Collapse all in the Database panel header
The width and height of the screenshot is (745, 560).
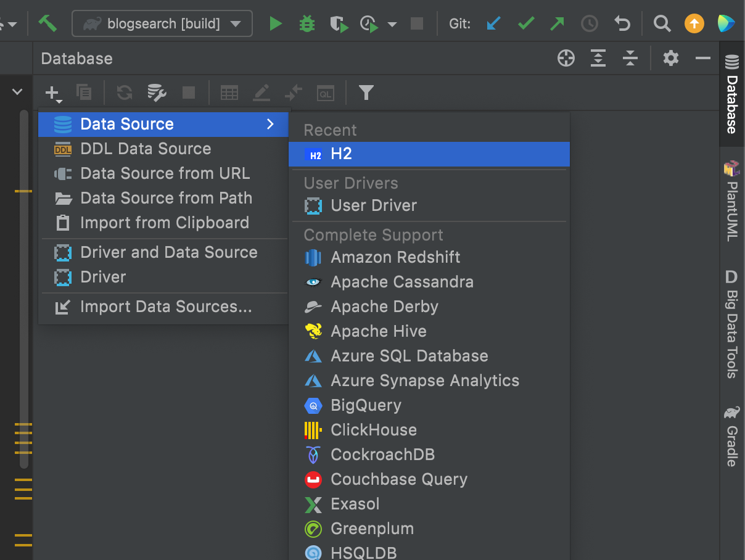pos(630,59)
